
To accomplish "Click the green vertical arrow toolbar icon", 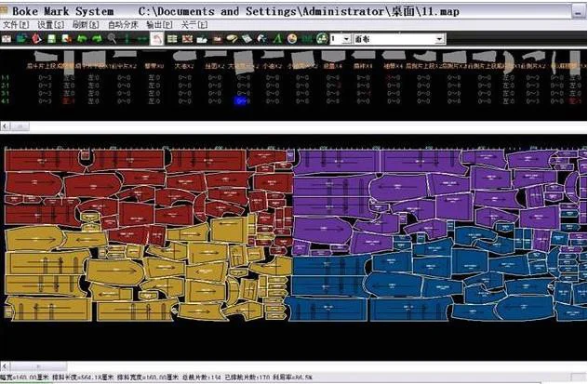I will pos(125,39).
